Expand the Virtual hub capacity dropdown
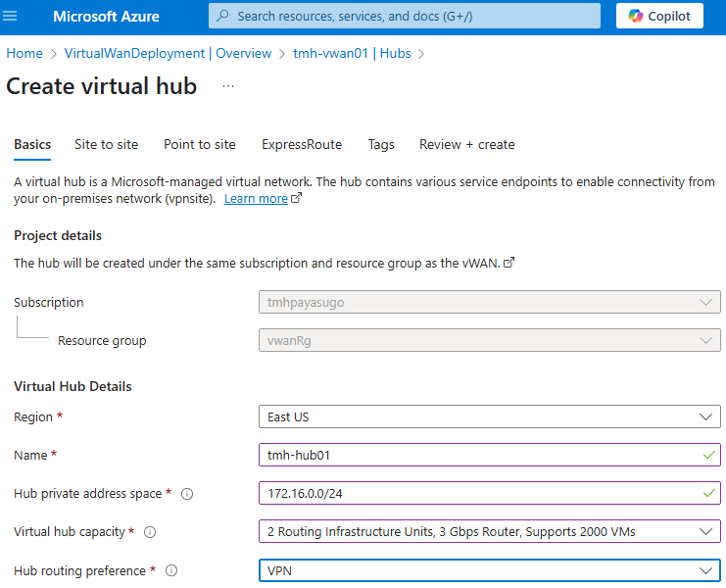The height and width of the screenshot is (588, 726). click(490, 531)
